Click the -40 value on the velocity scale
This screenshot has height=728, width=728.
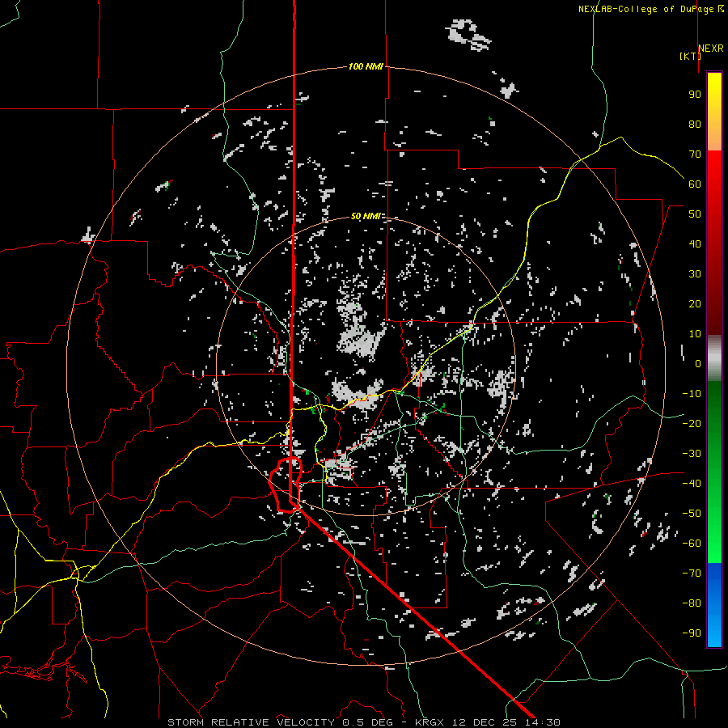click(x=692, y=484)
